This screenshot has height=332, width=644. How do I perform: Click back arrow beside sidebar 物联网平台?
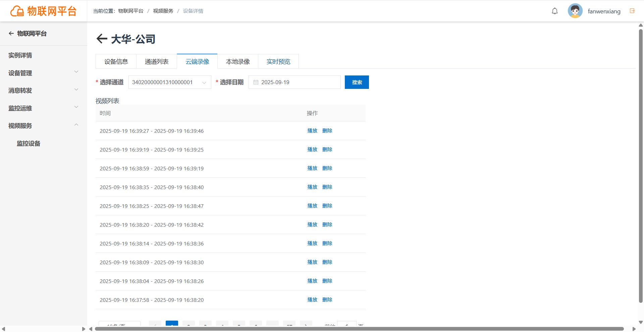pyautogui.click(x=11, y=34)
